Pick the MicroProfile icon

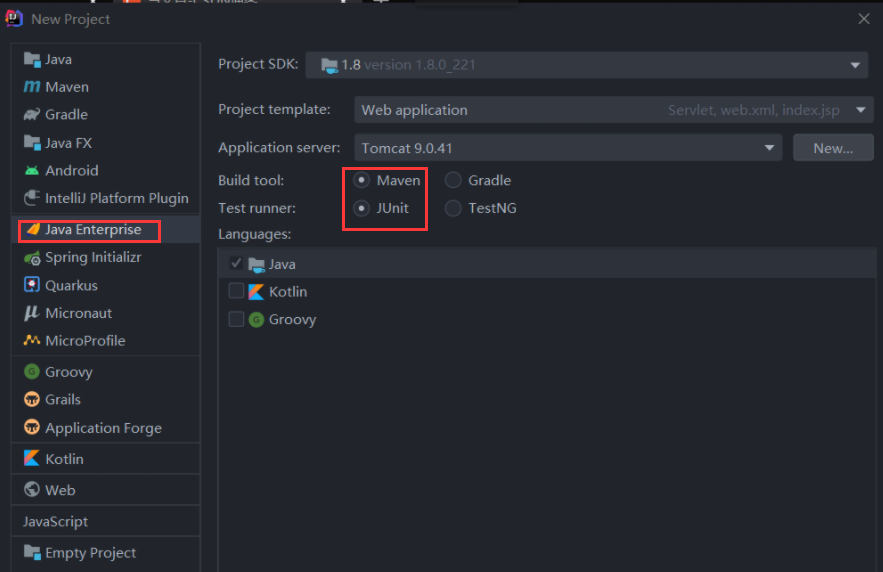pos(32,340)
